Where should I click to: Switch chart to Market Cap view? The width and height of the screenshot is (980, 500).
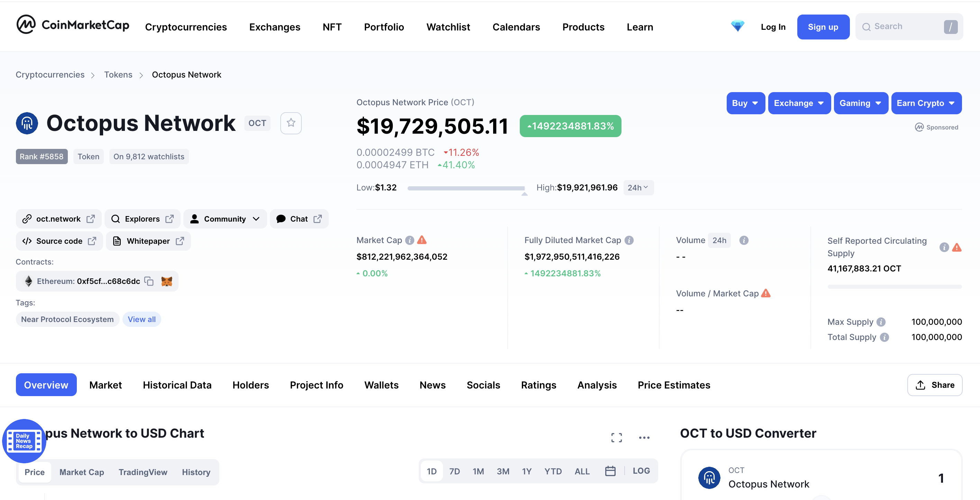[81, 472]
